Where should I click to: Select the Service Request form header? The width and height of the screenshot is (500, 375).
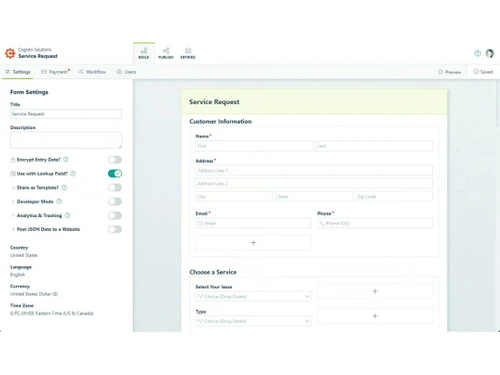pos(314,102)
